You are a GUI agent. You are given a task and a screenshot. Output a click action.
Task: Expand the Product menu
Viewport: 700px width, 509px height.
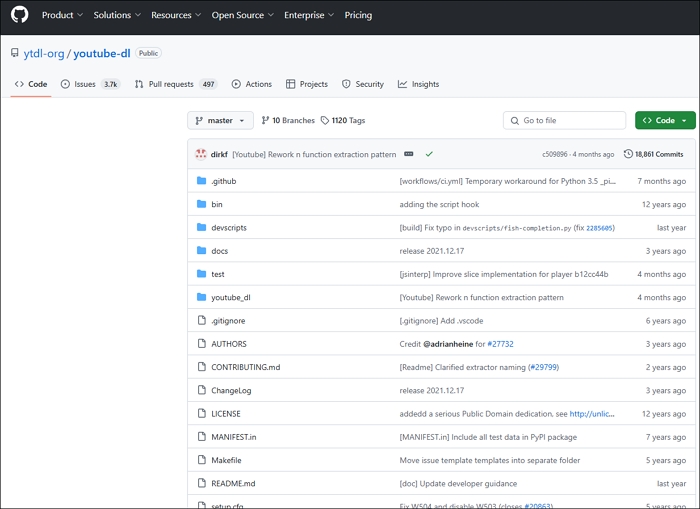tap(61, 15)
